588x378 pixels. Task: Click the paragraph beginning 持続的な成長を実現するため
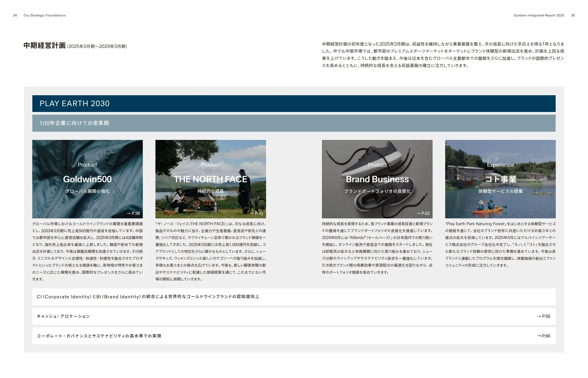point(377,248)
